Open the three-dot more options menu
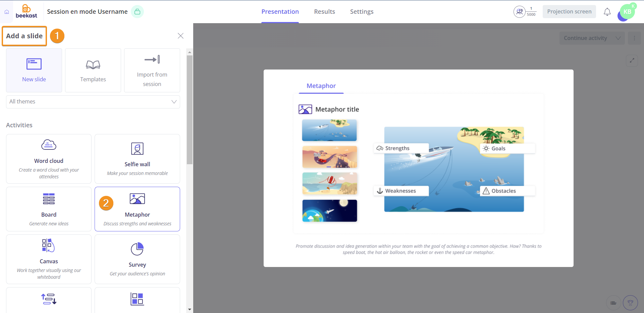 pyautogui.click(x=634, y=38)
